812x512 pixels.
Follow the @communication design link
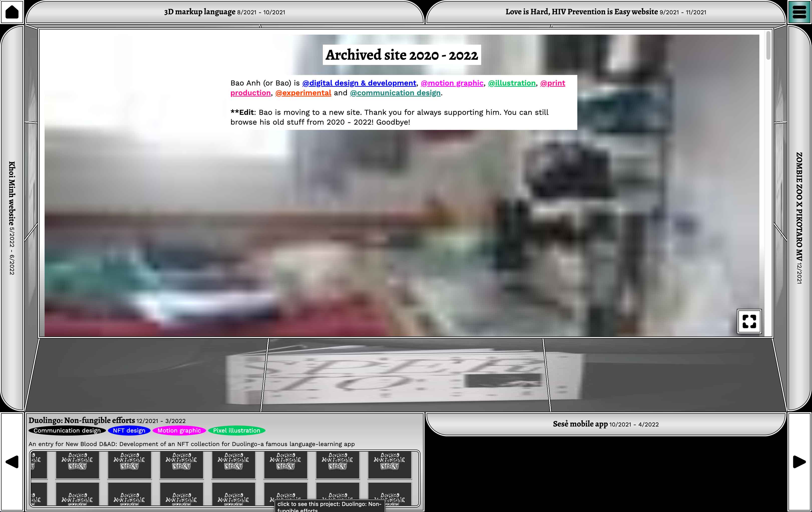[x=395, y=93]
